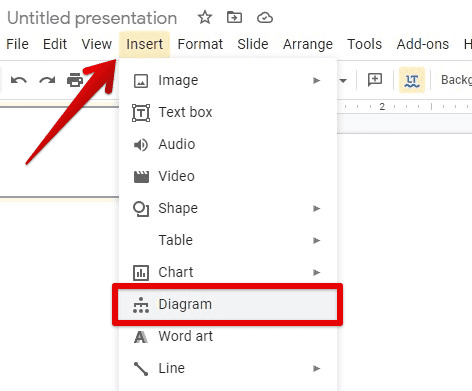Viewport: 472px width, 391px height.
Task: Click the Video clapper icon
Action: click(141, 177)
